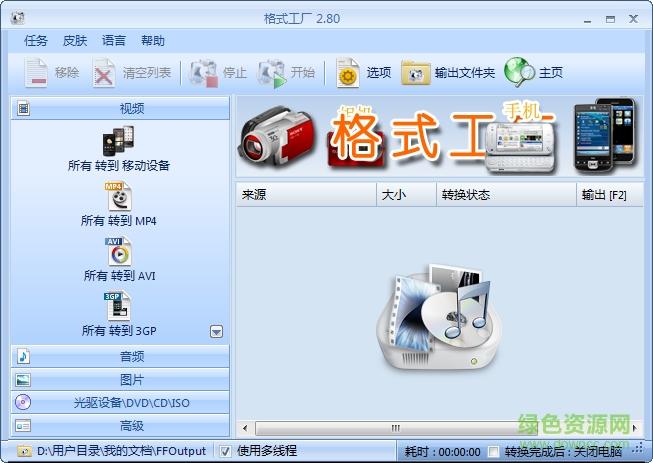Toggle the 使用多线程 checkbox
Screen dimensions: 653x463
[x=225, y=451]
